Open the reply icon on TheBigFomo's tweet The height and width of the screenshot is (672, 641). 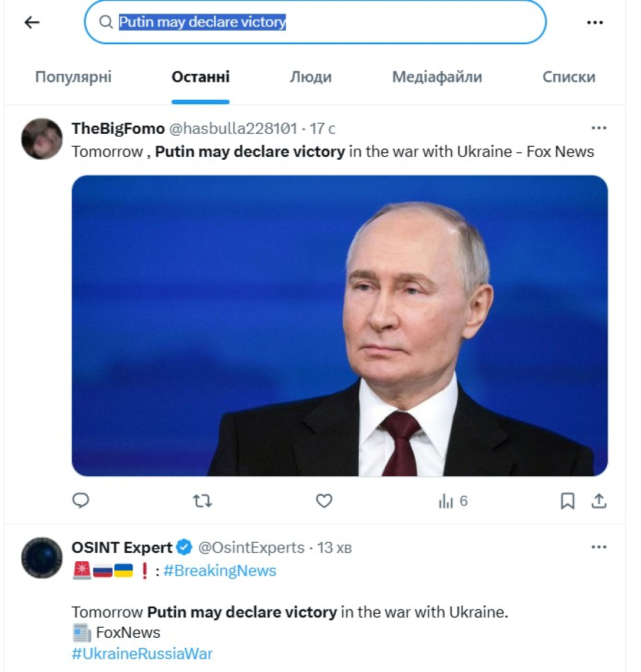81,500
